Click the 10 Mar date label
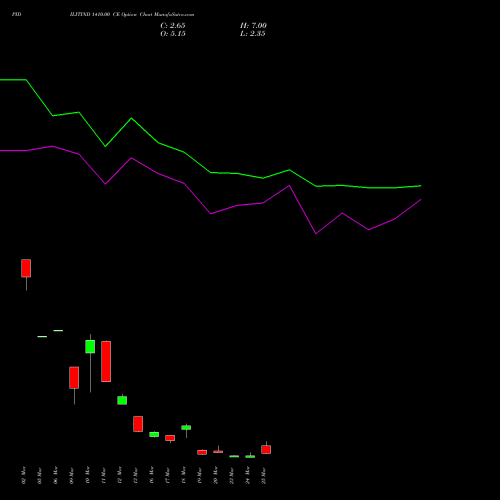This screenshot has height=500, width=500. pyautogui.click(x=88, y=475)
